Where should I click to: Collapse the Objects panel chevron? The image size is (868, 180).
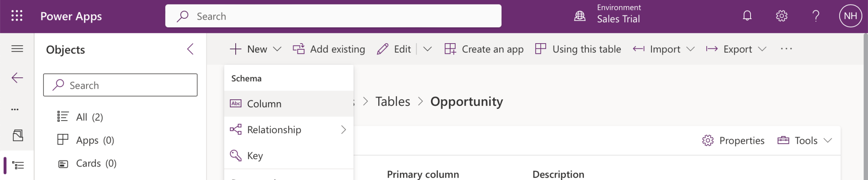click(190, 49)
